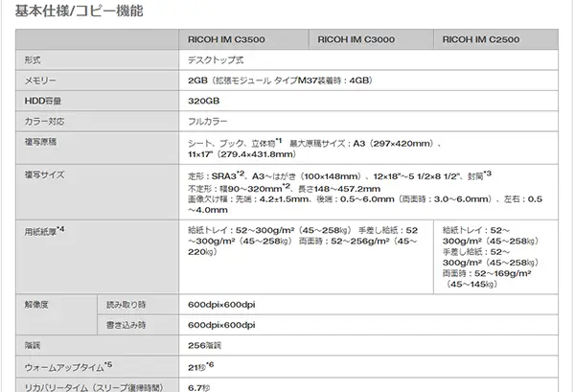Click the ウォームアップタイム row label

(97, 367)
